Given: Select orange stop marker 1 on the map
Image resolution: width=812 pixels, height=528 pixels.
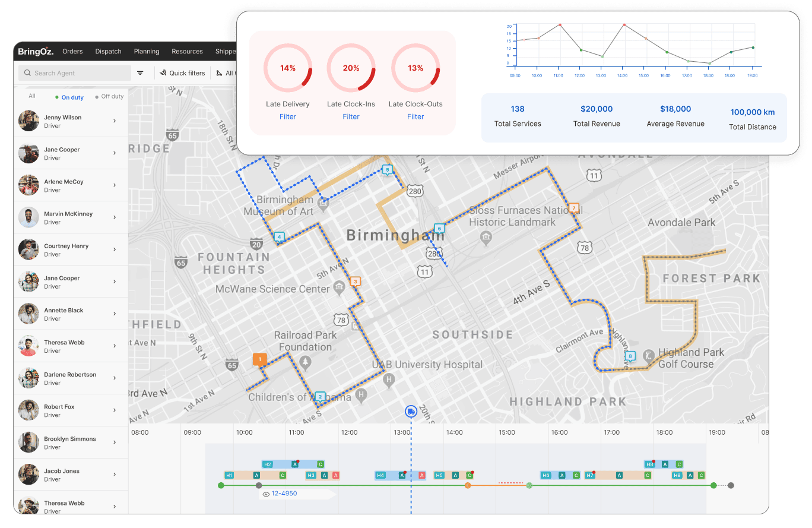Looking at the screenshot, I should 259,359.
